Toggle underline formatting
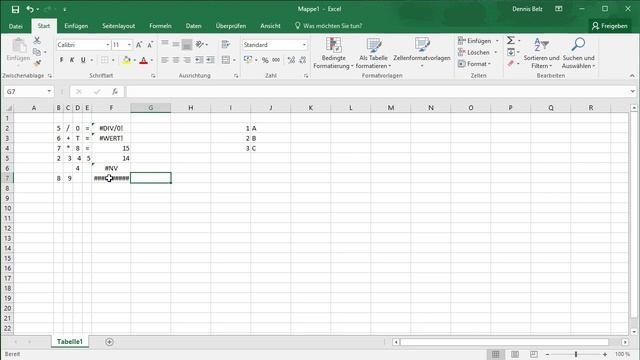 pos(83,60)
